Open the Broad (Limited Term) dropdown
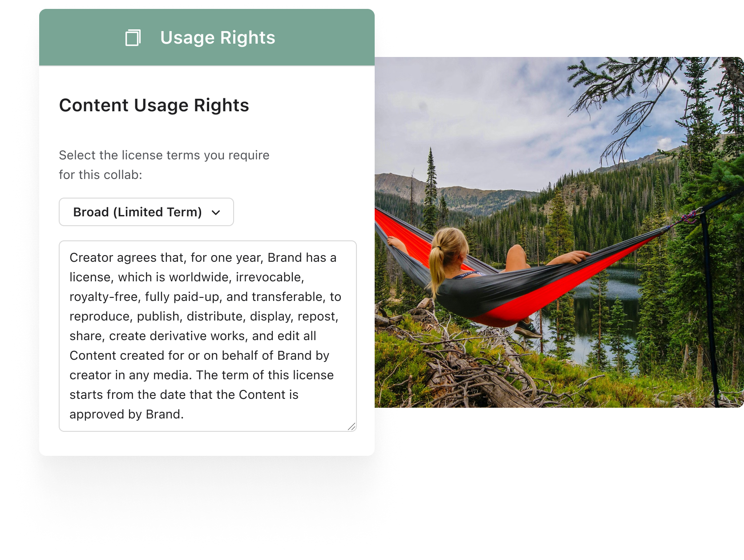 [x=146, y=212]
